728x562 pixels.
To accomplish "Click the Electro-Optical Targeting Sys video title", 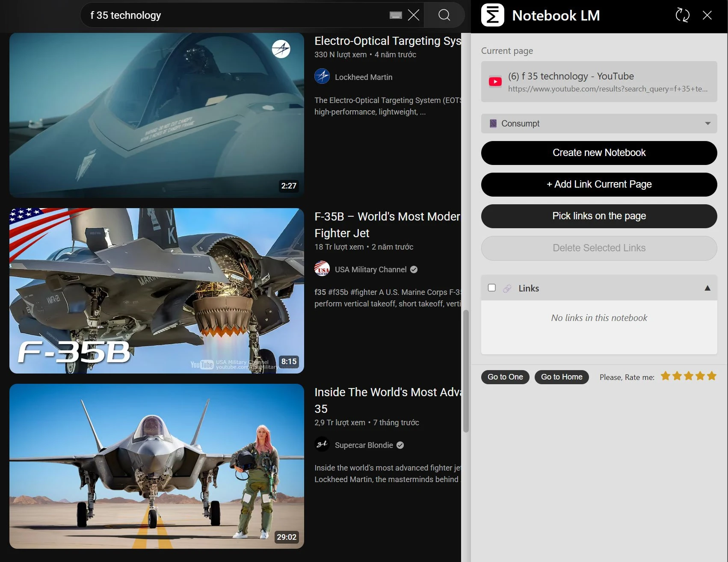I will (388, 41).
